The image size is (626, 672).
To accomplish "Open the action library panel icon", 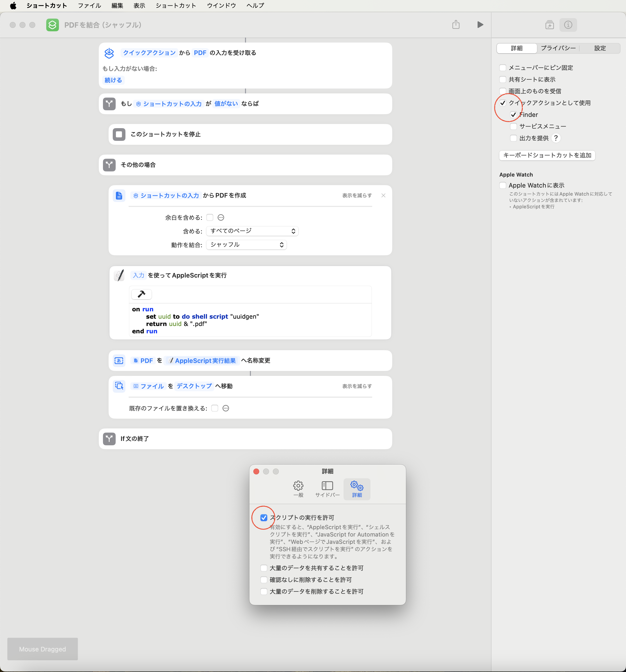I will pos(549,25).
